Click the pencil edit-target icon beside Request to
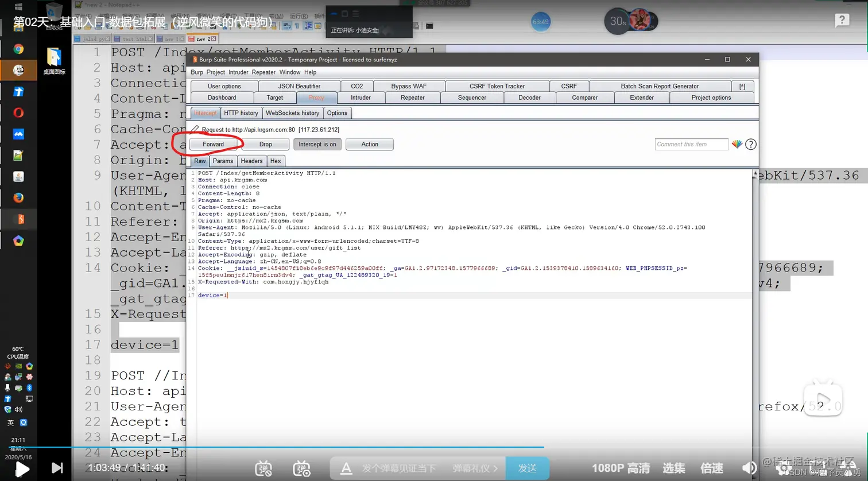The image size is (868, 481). tap(195, 130)
